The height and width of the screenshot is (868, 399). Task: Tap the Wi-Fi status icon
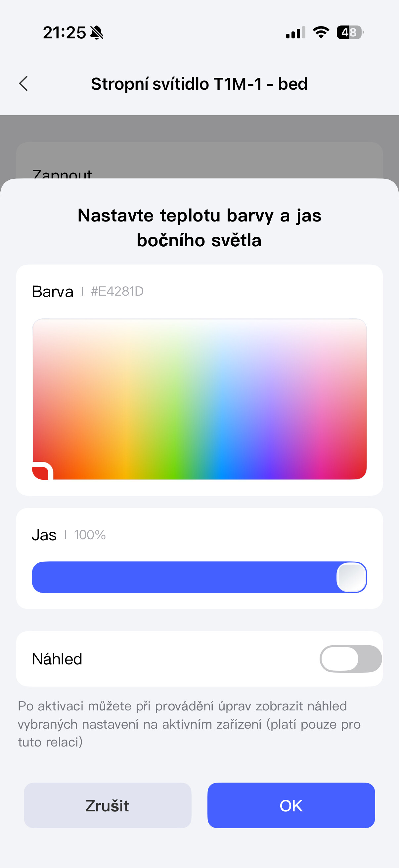pos(321,32)
